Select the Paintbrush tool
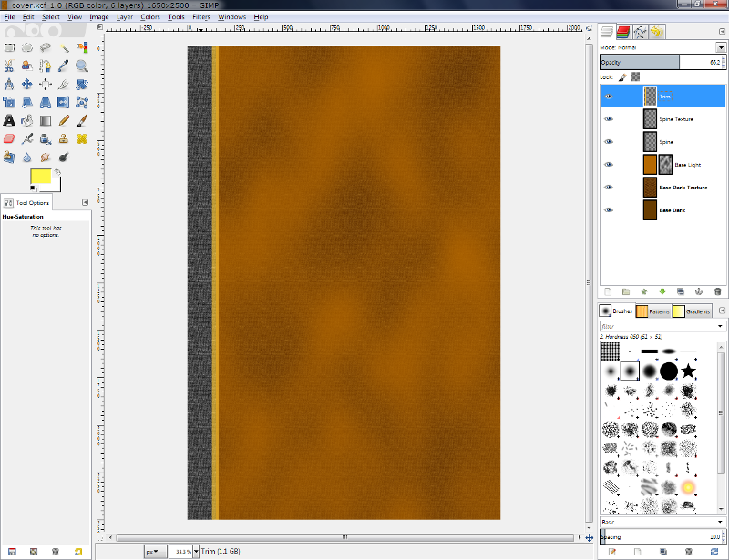 point(82,121)
